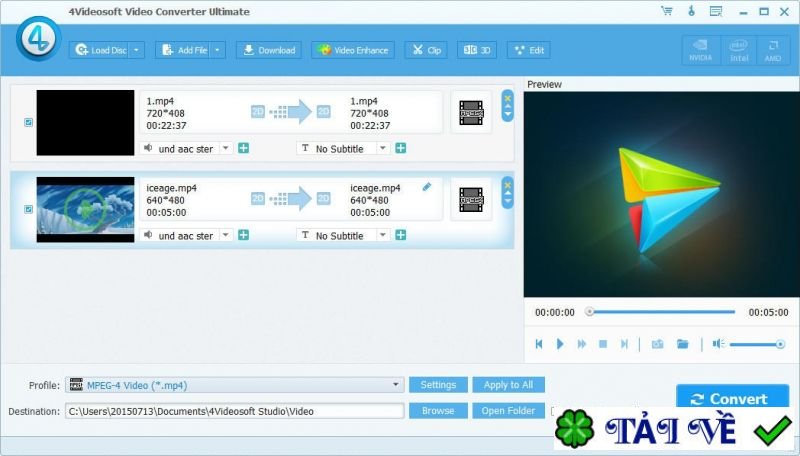Click the preview seek bar
This screenshot has height=456, width=800.
[x=661, y=312]
